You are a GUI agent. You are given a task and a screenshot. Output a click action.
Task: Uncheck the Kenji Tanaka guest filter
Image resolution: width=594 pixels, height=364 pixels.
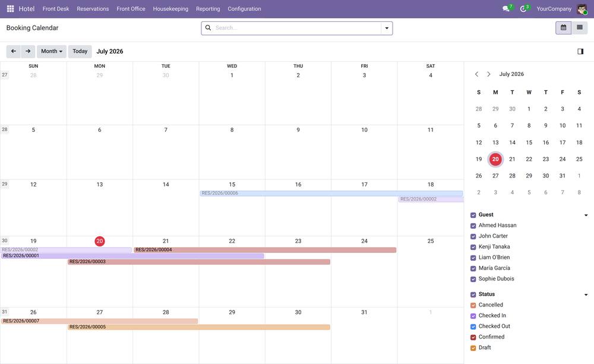pyautogui.click(x=473, y=247)
